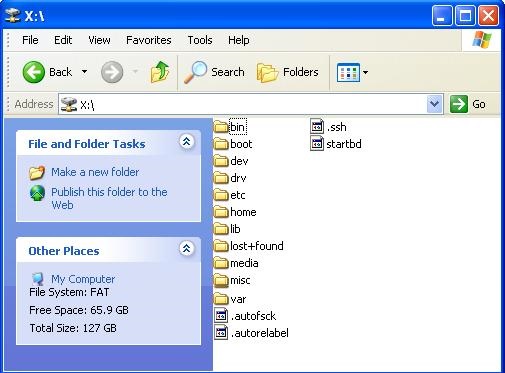Select the media folder icon
This screenshot has height=373, width=505.
(221, 263)
